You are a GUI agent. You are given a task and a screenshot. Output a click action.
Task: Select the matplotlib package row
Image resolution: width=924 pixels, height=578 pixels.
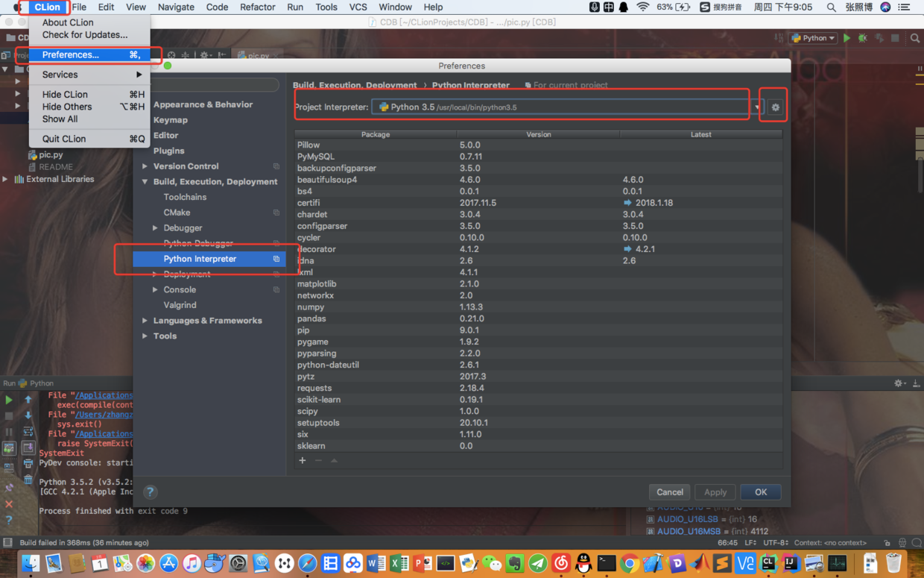point(538,284)
